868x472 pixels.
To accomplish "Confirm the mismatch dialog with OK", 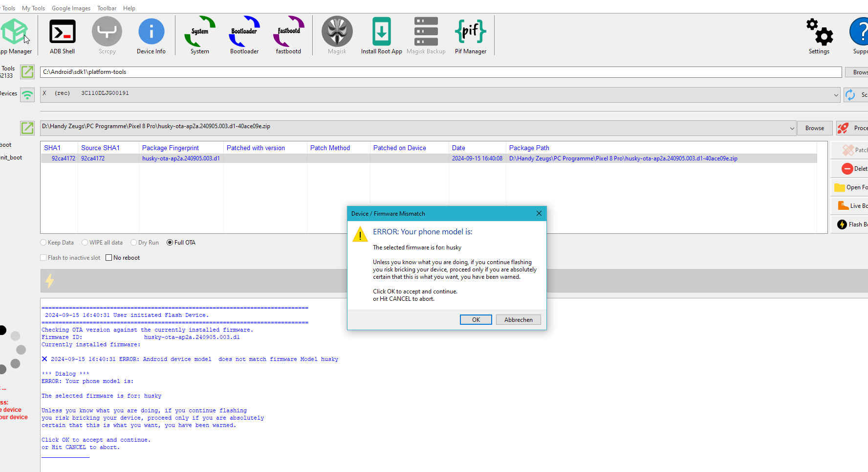I will click(x=476, y=319).
